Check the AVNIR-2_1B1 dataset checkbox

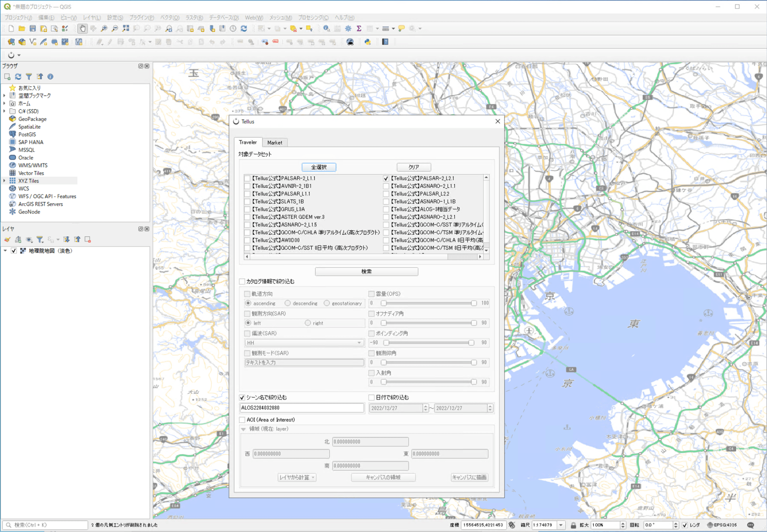coord(247,186)
